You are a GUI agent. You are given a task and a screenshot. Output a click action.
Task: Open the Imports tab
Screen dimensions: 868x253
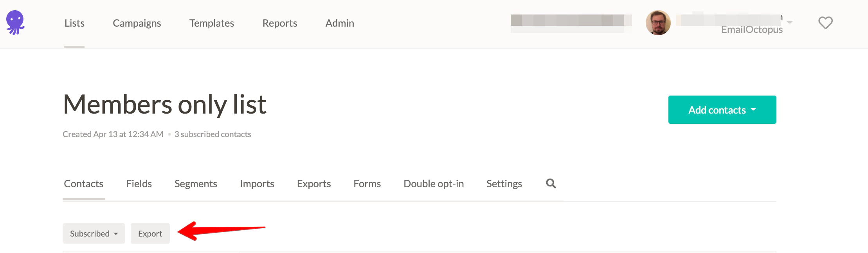pyautogui.click(x=257, y=184)
